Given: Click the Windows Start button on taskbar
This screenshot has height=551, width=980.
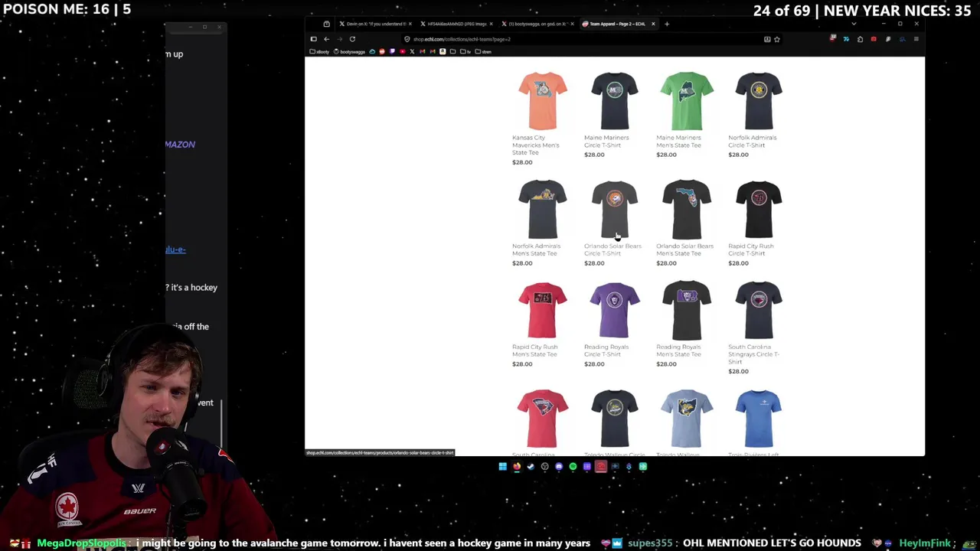Looking at the screenshot, I should coord(503,467).
